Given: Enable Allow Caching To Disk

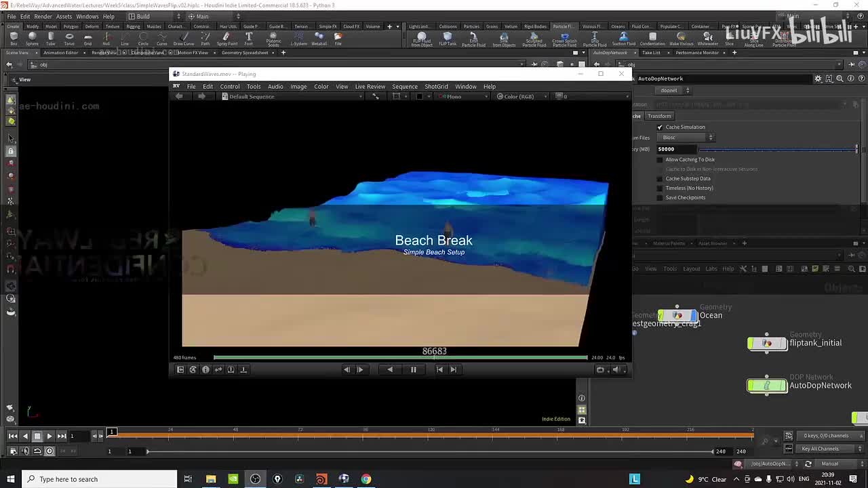Looking at the screenshot, I should pyautogui.click(x=660, y=159).
